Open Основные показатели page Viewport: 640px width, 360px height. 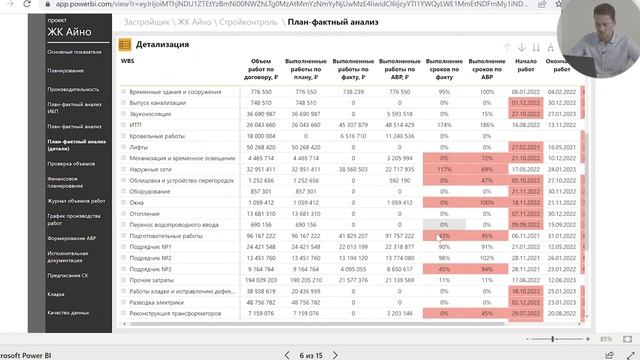(x=74, y=52)
